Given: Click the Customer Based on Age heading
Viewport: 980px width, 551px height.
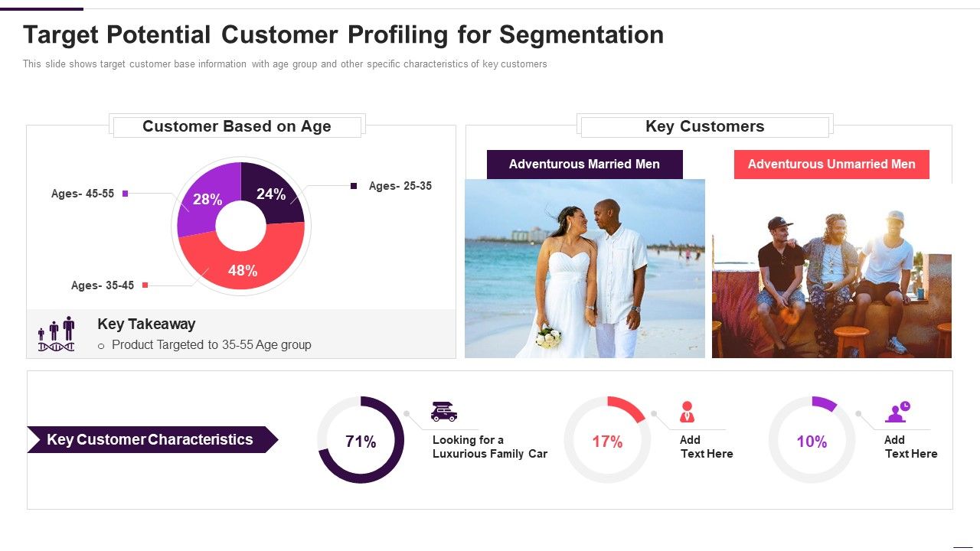Looking at the screenshot, I should 237,126.
